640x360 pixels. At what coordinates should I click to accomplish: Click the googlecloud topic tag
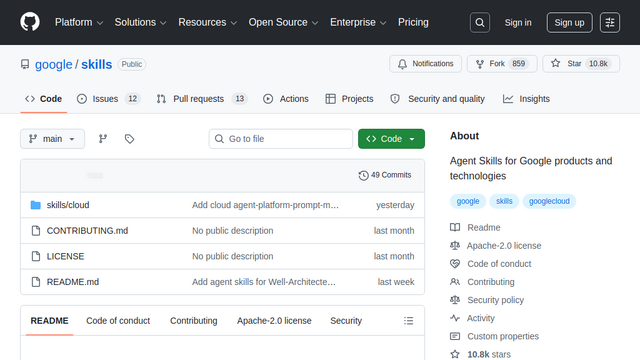(549, 201)
